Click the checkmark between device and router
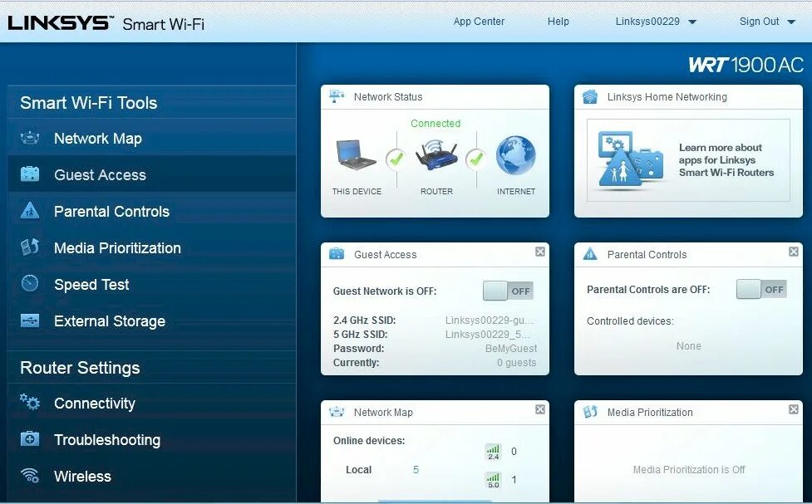 [x=396, y=159]
